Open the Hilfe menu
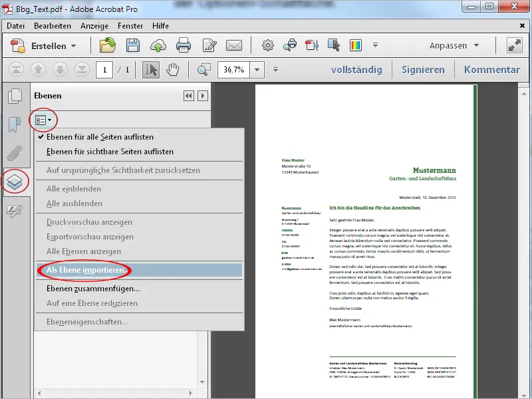The height and width of the screenshot is (399, 532). (160, 26)
